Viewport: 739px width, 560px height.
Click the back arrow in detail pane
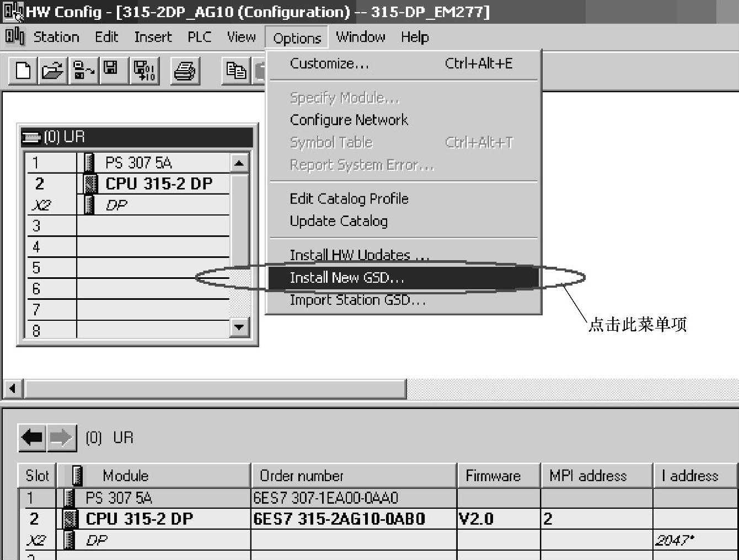pyautogui.click(x=32, y=438)
